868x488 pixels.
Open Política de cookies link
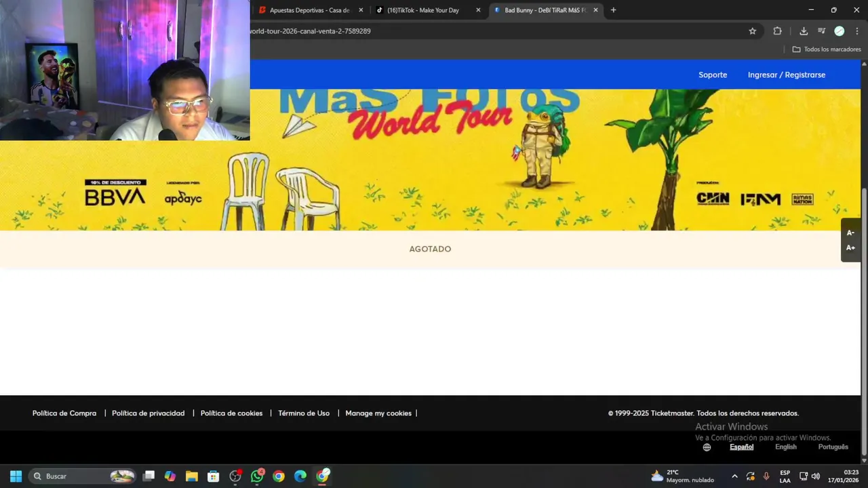[x=231, y=413]
